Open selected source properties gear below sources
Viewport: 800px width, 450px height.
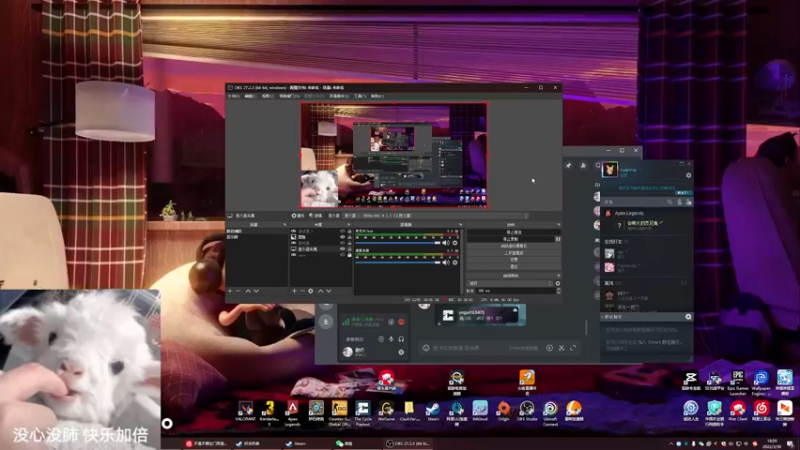coord(311,291)
